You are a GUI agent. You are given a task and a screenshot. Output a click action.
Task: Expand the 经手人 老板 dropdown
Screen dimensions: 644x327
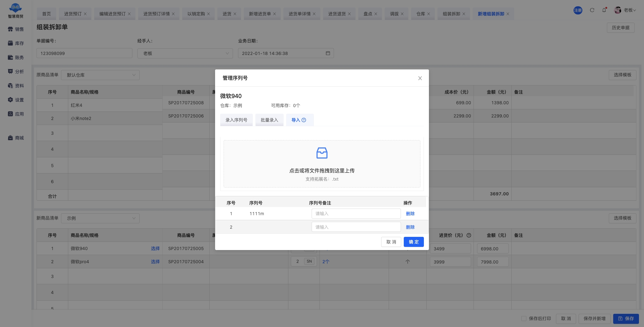[185, 53]
